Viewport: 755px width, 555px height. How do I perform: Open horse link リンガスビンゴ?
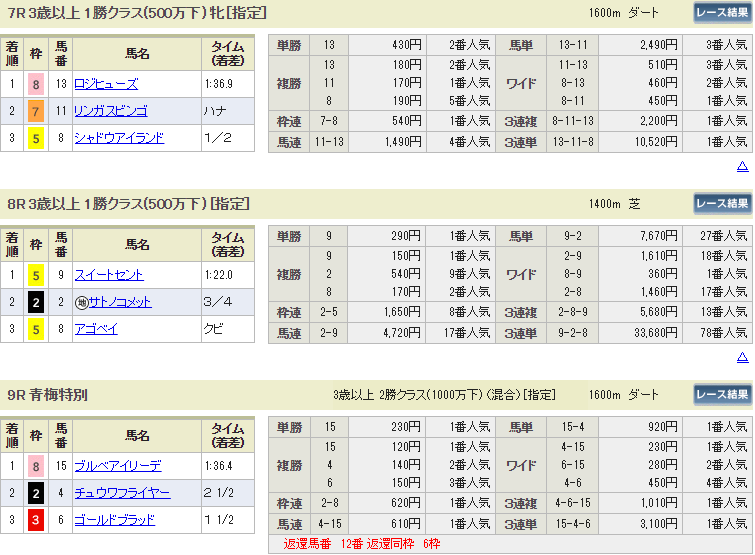pyautogui.click(x=111, y=111)
